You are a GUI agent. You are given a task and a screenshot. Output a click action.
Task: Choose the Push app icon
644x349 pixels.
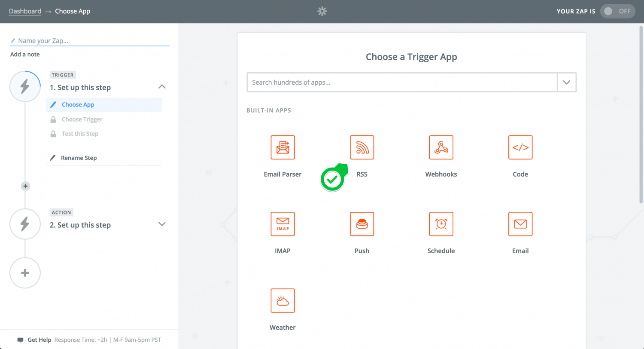(x=362, y=224)
